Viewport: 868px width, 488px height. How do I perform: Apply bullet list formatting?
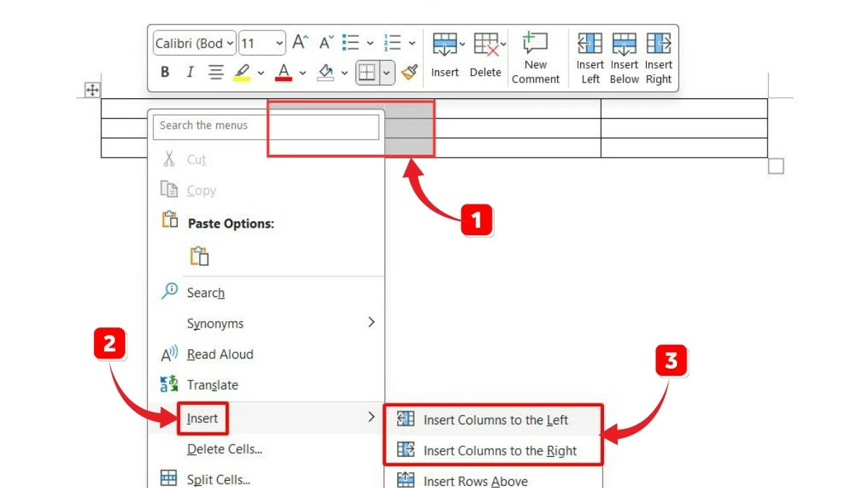(352, 43)
